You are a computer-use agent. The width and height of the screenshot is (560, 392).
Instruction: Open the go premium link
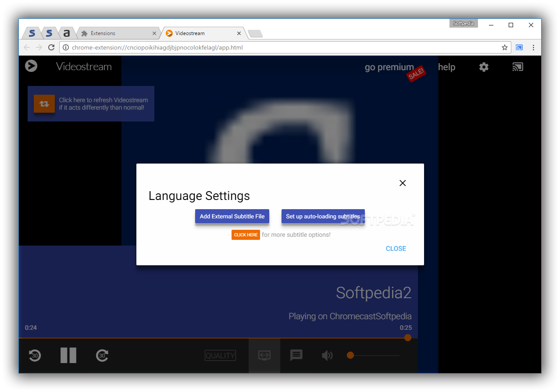coord(389,67)
